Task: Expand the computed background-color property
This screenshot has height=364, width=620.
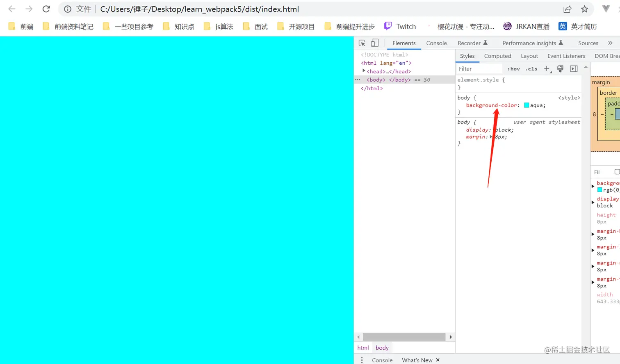Action: coord(593,187)
